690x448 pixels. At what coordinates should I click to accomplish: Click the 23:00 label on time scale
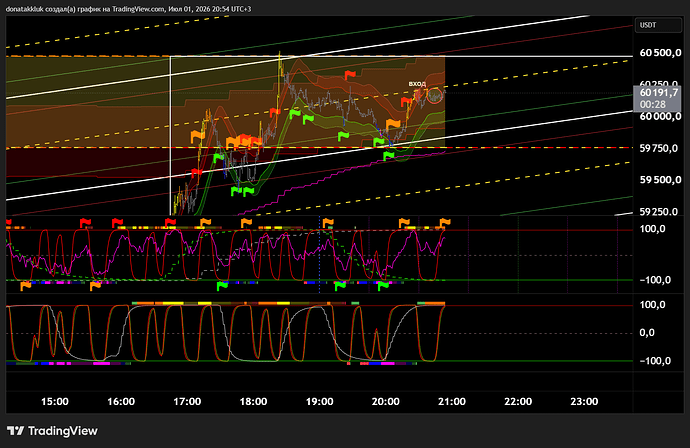point(584,401)
